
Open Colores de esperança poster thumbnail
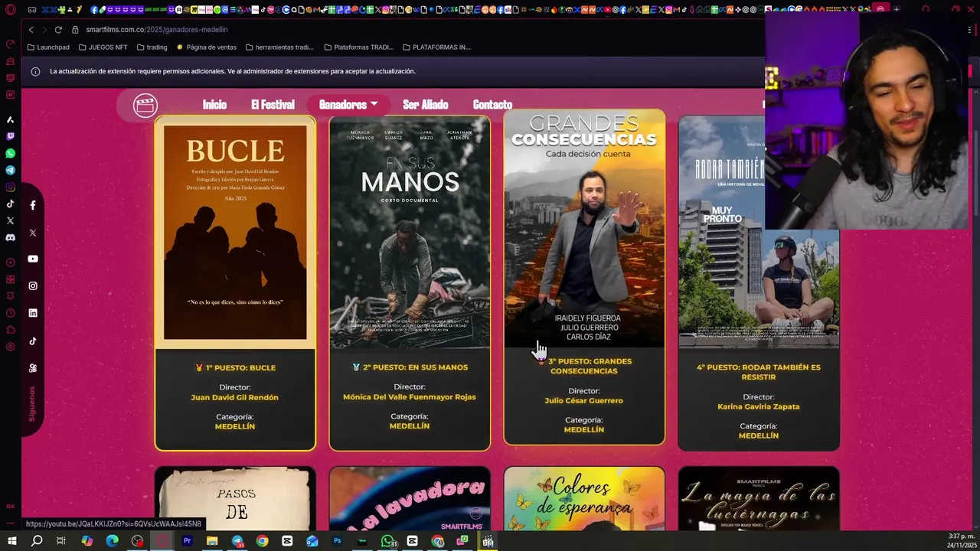(584, 498)
